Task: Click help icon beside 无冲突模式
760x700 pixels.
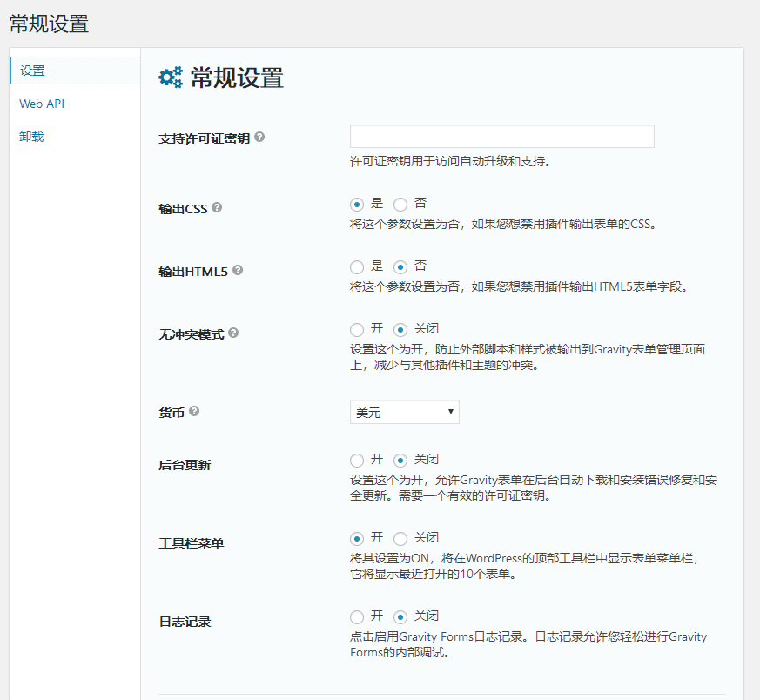Action: click(x=233, y=333)
